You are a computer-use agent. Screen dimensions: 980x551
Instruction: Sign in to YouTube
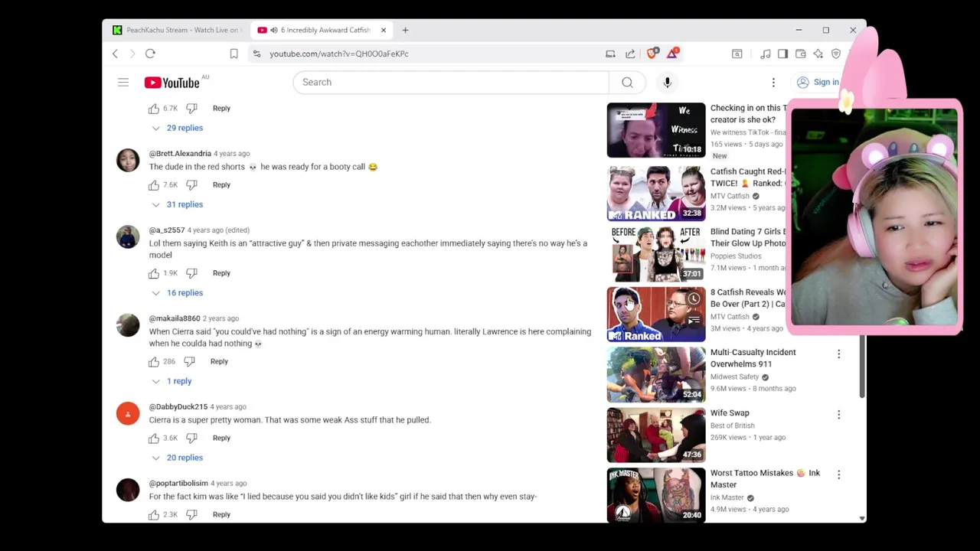[x=819, y=82]
